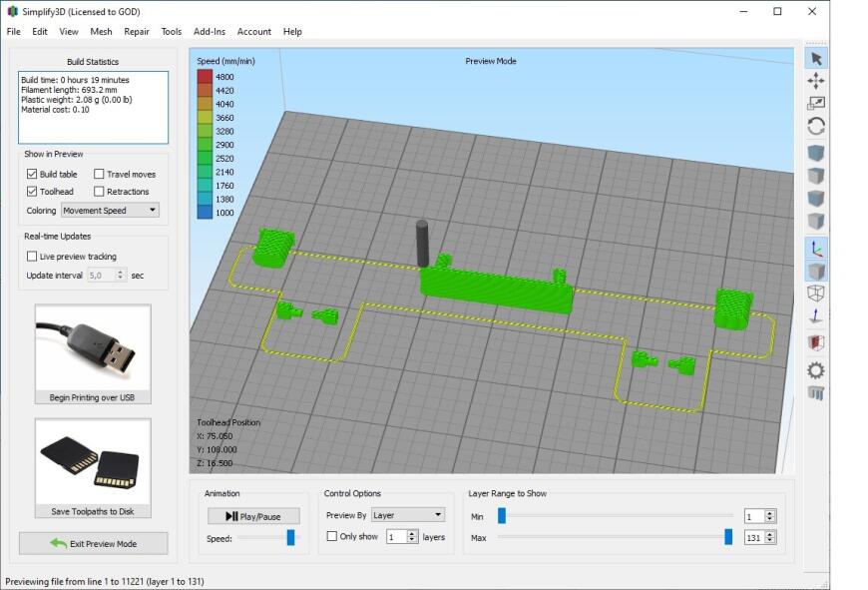
Task: Click the Only show layers number field
Action: (397, 537)
